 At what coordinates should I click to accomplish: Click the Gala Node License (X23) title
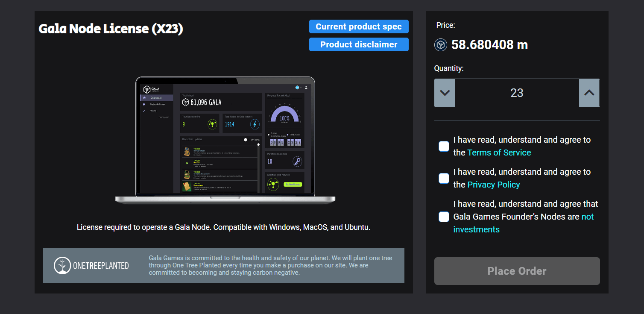(x=111, y=29)
